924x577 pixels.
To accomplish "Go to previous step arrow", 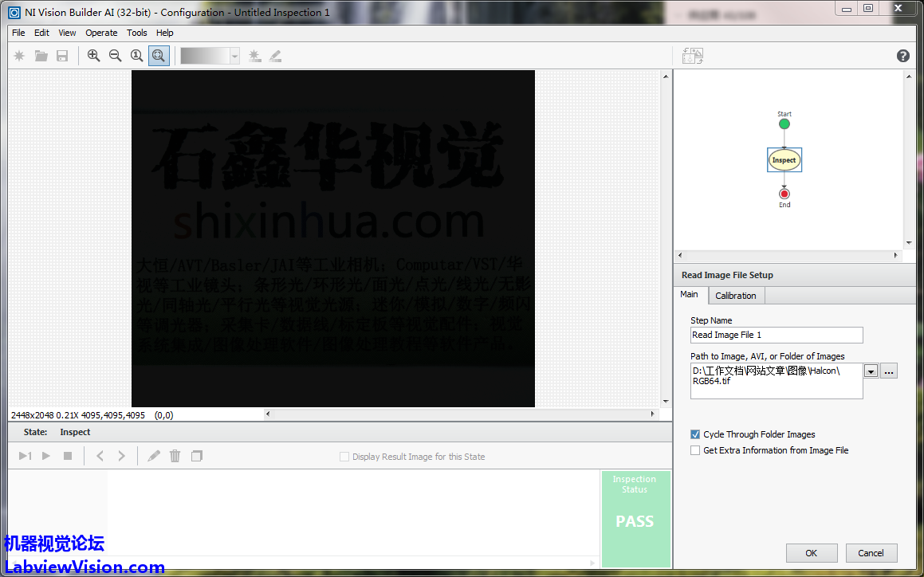I will point(100,456).
